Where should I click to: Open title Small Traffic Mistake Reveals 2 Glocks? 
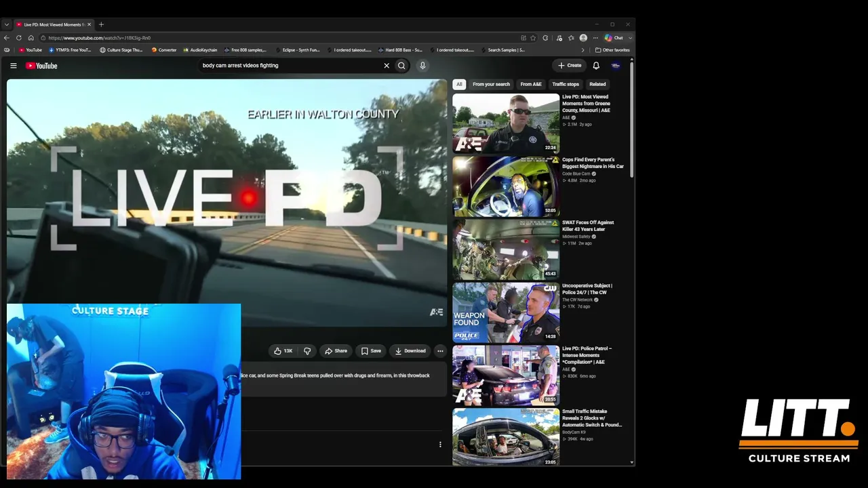click(x=592, y=418)
